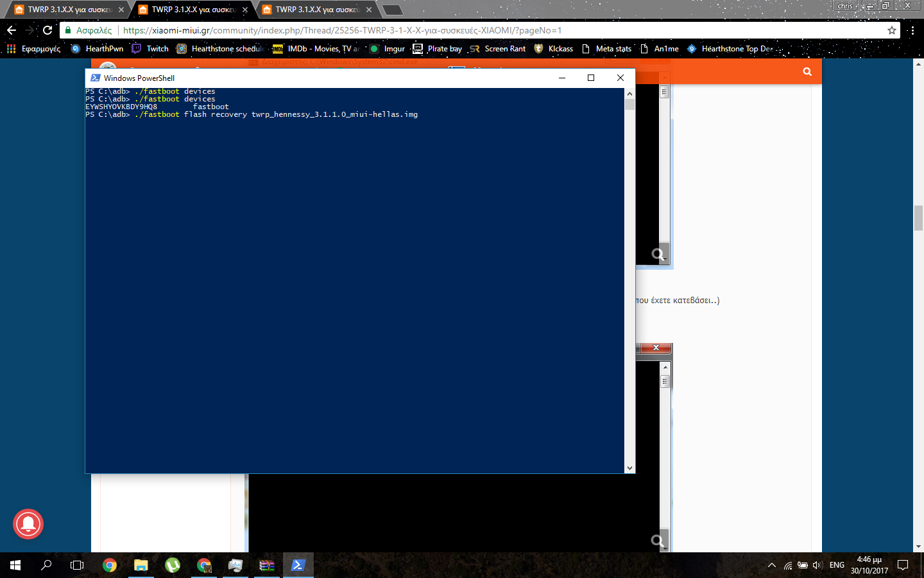Open the Windows Start menu
This screenshot has height=578, width=924.
(15, 565)
